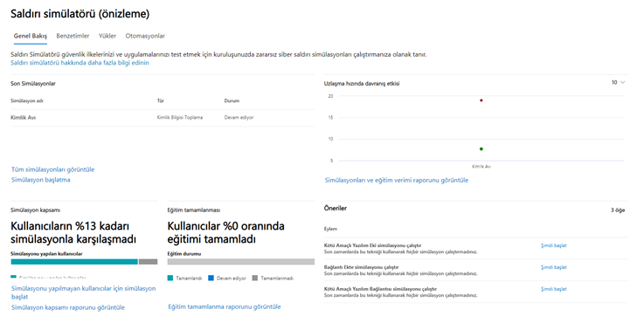Click 'Tüm simülasyonları görüntüle' link
The height and width of the screenshot is (323, 644).
point(53,169)
